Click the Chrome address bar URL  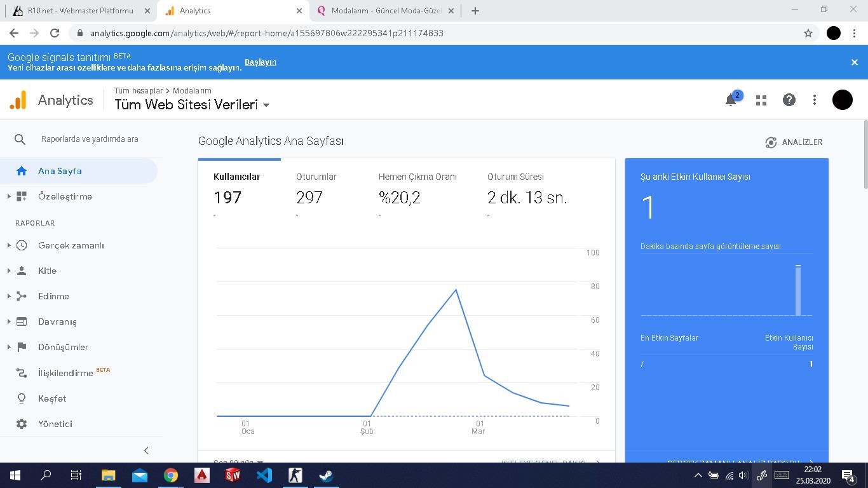pos(267,33)
